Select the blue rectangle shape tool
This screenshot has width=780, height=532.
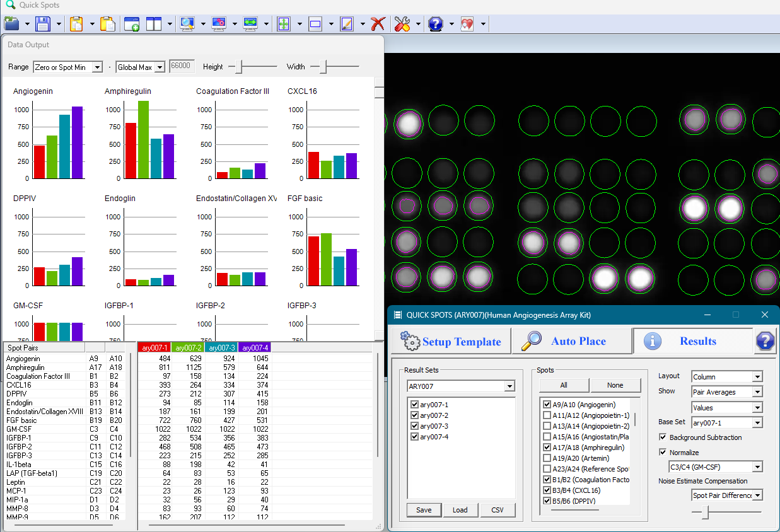pyautogui.click(x=315, y=24)
